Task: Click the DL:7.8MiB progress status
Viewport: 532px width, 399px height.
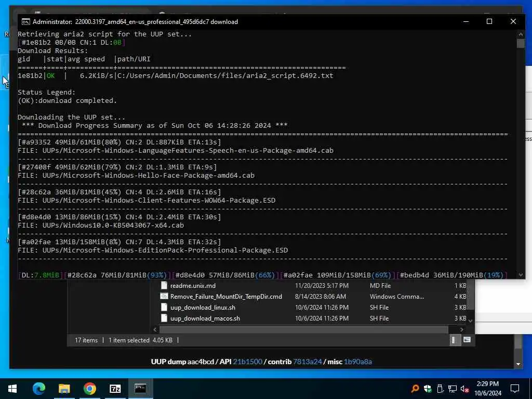Action: 41,275
